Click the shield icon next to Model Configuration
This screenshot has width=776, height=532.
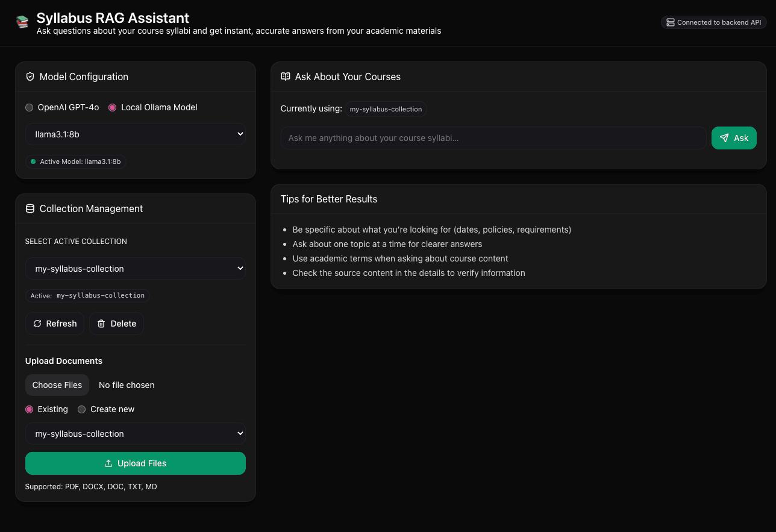pos(30,77)
